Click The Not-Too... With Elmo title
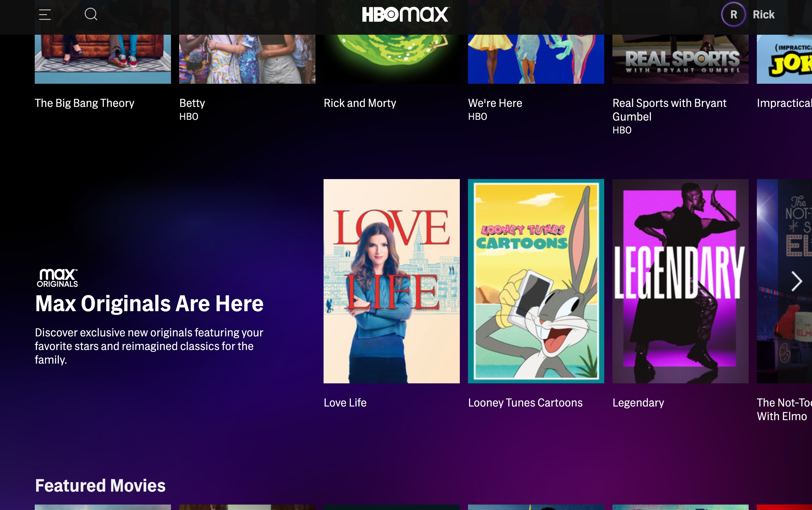The height and width of the screenshot is (510, 812). [x=784, y=410]
